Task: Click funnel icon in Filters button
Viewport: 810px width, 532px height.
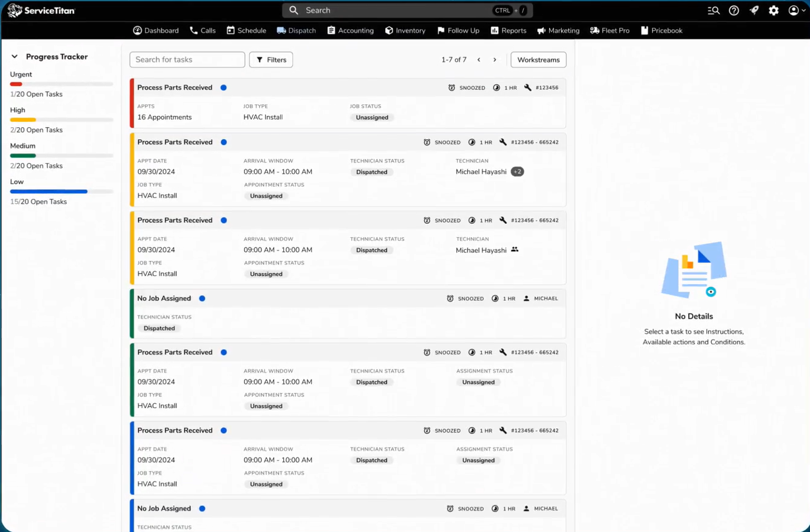Action: click(x=260, y=60)
